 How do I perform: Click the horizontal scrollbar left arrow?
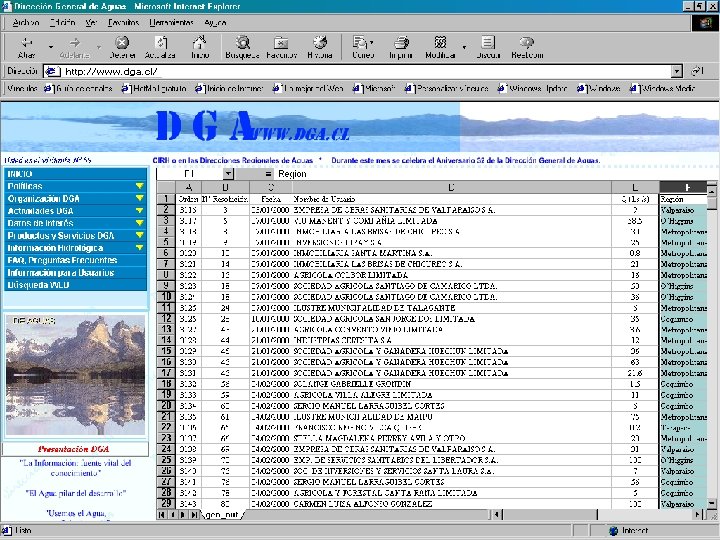(497, 515)
